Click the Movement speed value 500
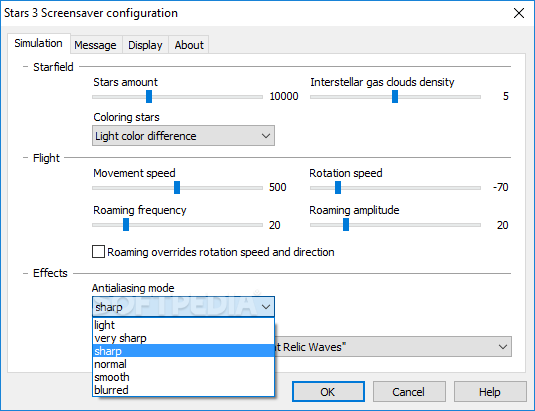 pos(278,187)
